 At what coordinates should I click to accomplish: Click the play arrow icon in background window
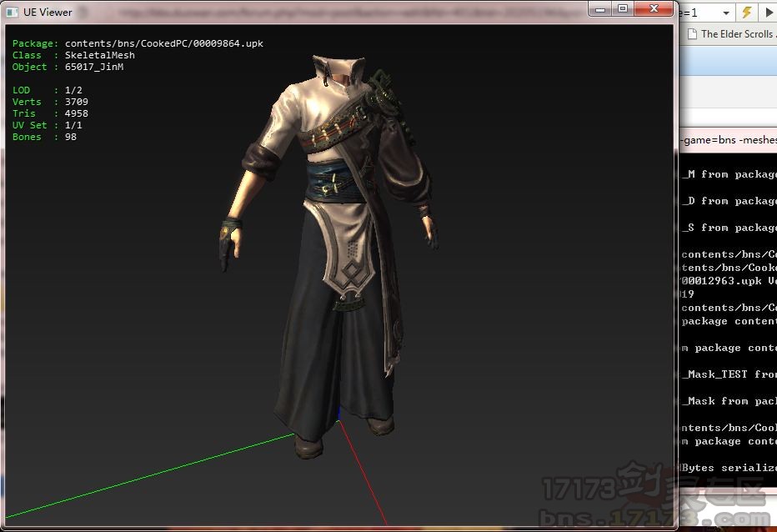[769, 13]
